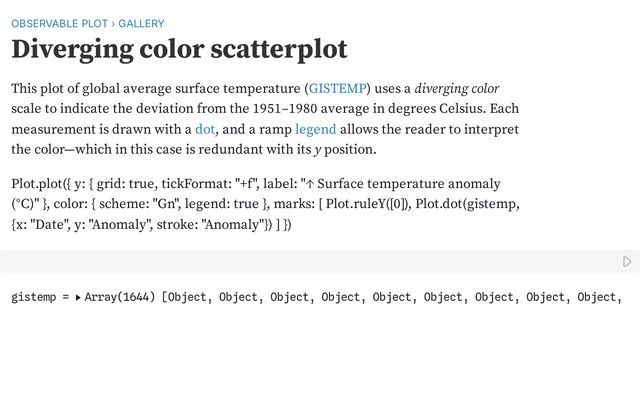The height and width of the screenshot is (400, 640).
Task: Click the Array(1644) label to expand
Action: (x=120, y=297)
